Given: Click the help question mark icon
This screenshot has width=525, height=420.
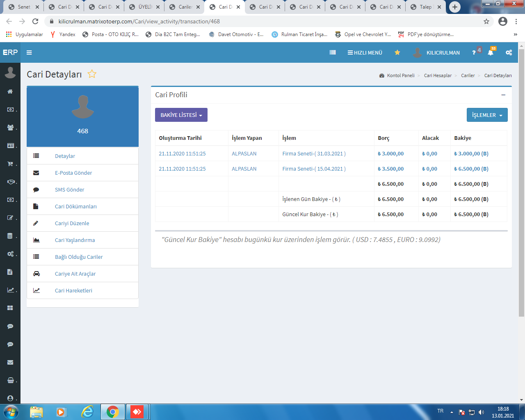Looking at the screenshot, I should [474, 52].
